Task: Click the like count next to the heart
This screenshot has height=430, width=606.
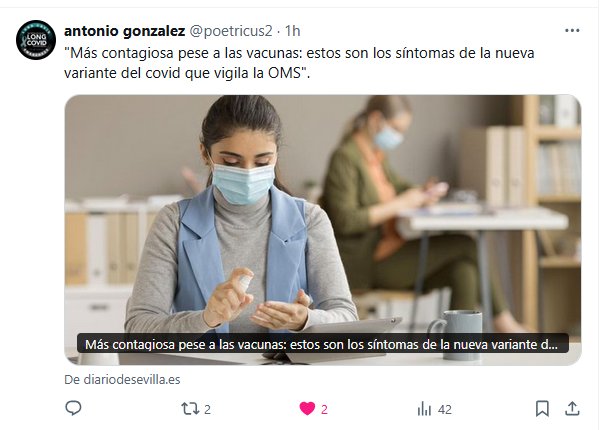Action: tap(324, 409)
